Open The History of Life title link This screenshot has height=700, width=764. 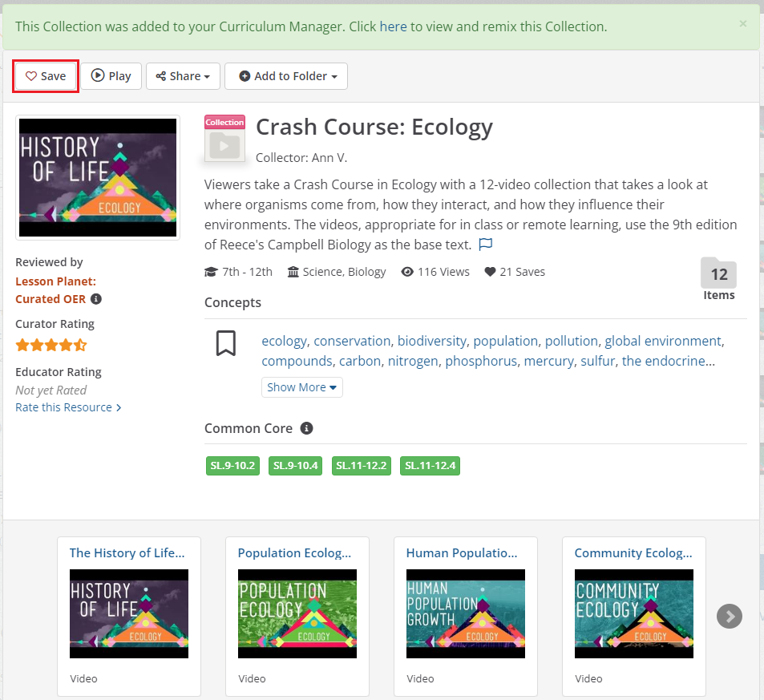pyautogui.click(x=127, y=552)
